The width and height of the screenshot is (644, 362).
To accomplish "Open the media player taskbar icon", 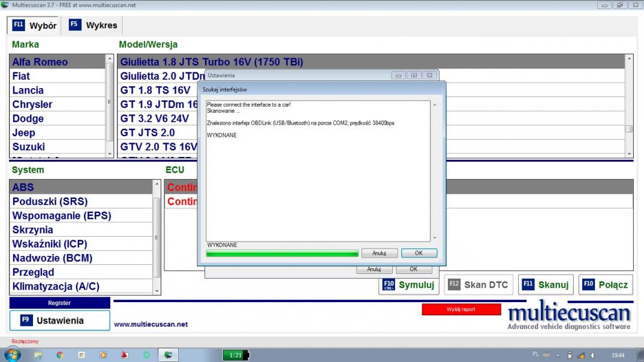I will 103,355.
